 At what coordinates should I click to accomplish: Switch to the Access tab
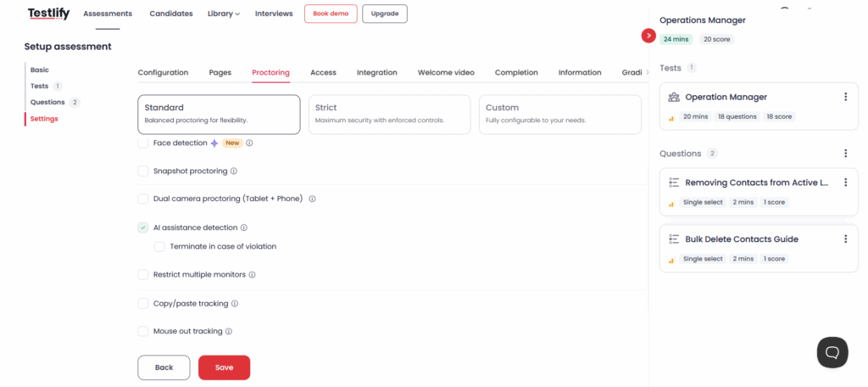pyautogui.click(x=323, y=73)
